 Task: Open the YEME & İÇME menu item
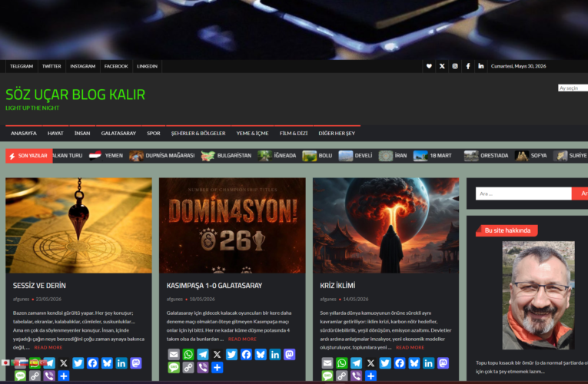(x=252, y=134)
